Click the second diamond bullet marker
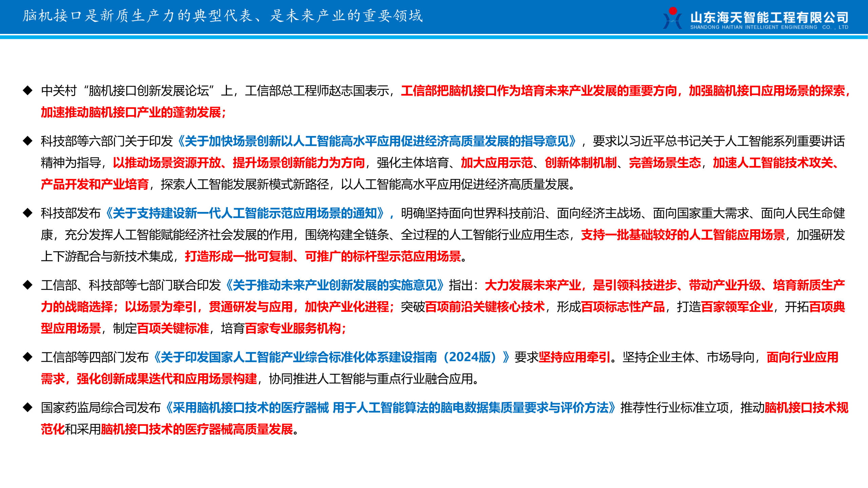Image resolution: width=868 pixels, height=488 pixels. click(x=27, y=141)
